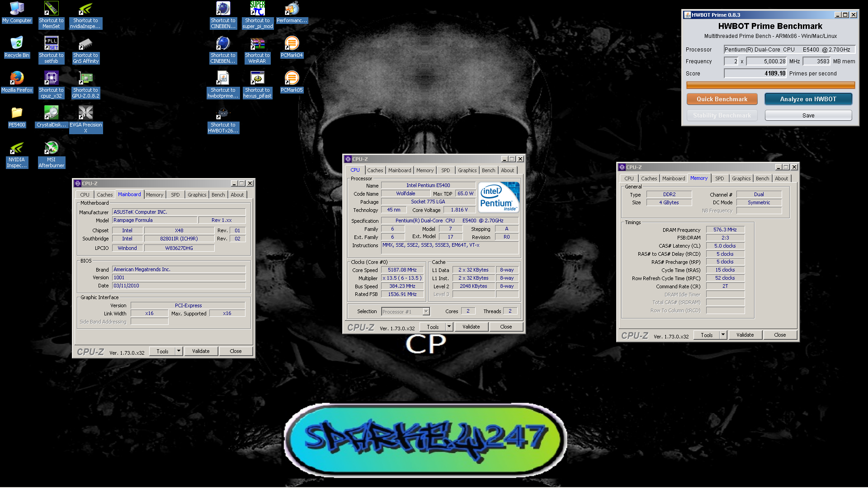Open Graphics tab in Memory CPU-Z window
Screen dimensions: 868x488
point(741,178)
